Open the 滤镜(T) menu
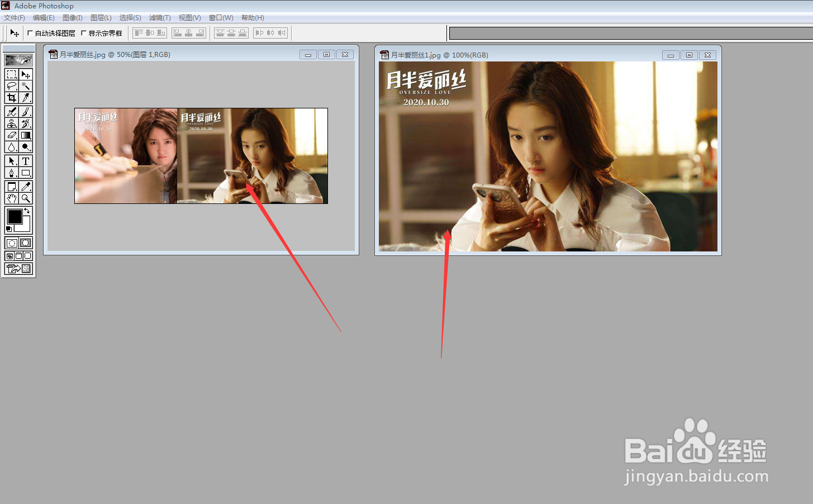The width and height of the screenshot is (813, 504). click(x=160, y=18)
